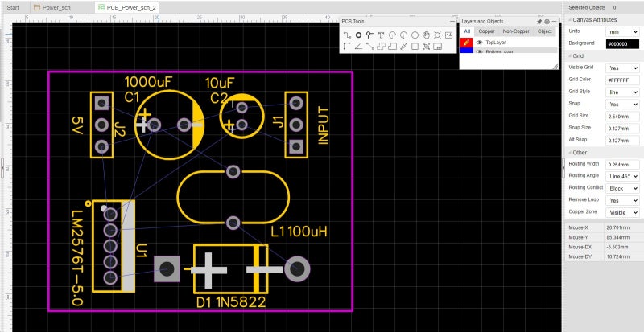Click the Background color #000000 swatch

pyautogui.click(x=622, y=44)
